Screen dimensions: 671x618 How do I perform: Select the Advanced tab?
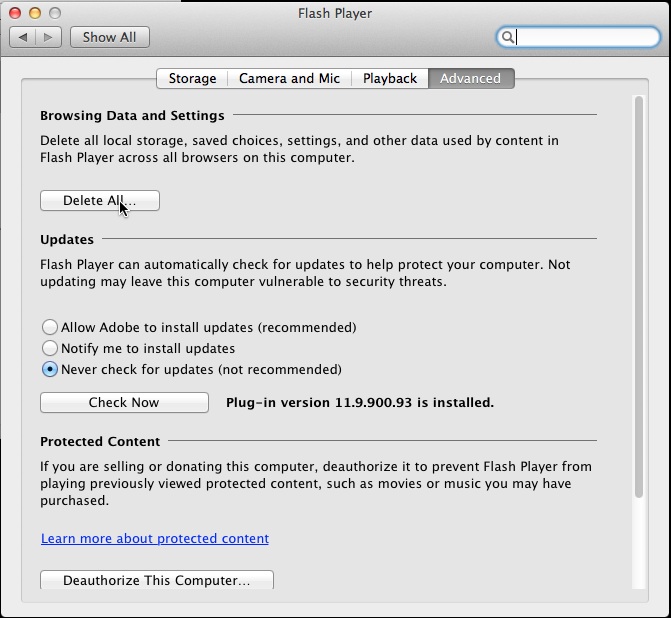[x=470, y=78]
